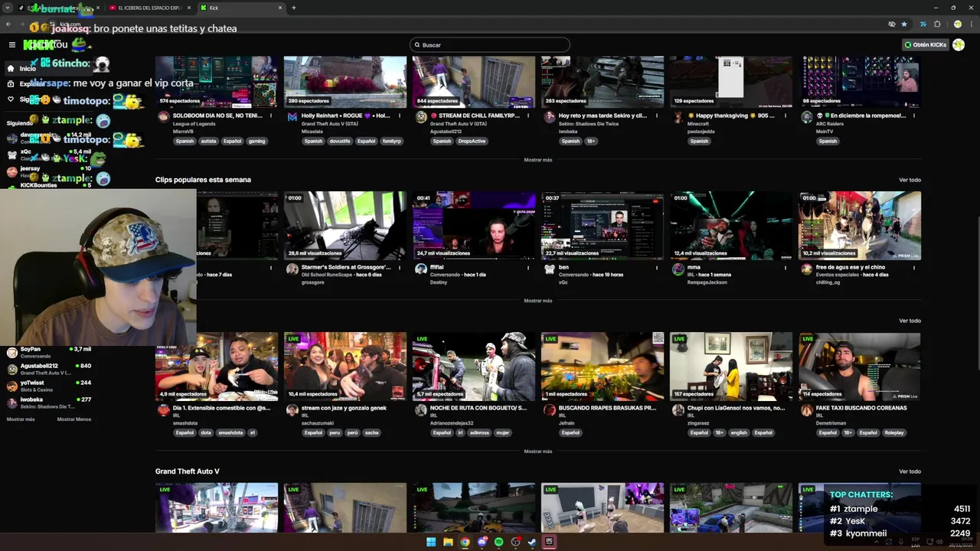
Task: Open SOLOBOOM stream thumbnail
Action: click(x=217, y=82)
